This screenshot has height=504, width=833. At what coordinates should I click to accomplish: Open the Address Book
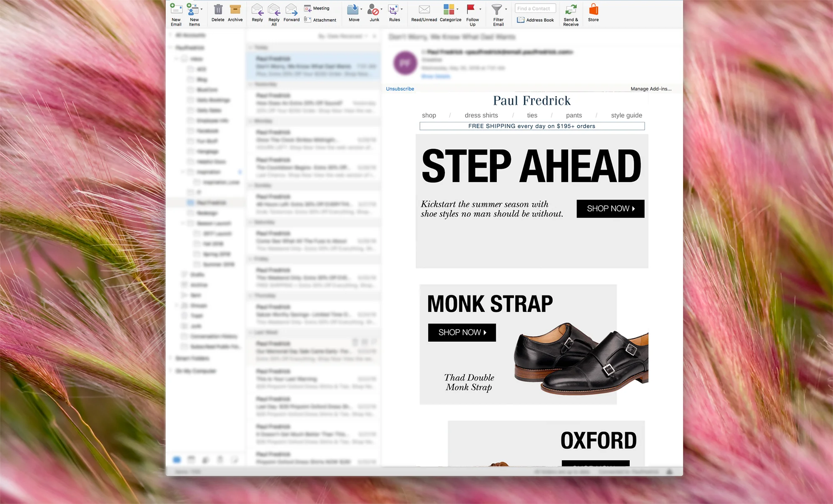(535, 20)
